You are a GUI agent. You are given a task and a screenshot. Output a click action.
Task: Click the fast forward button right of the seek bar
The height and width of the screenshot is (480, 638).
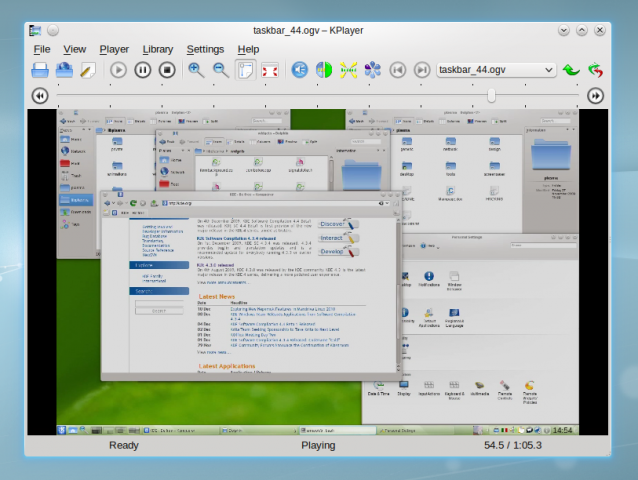click(x=596, y=96)
